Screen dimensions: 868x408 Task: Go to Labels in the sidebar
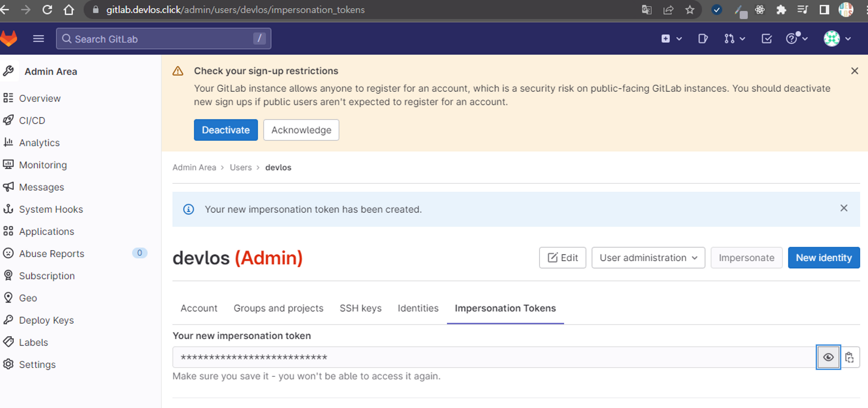coord(33,343)
